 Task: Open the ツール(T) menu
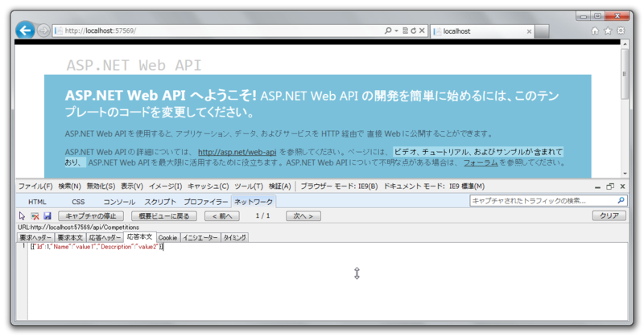[x=249, y=186]
